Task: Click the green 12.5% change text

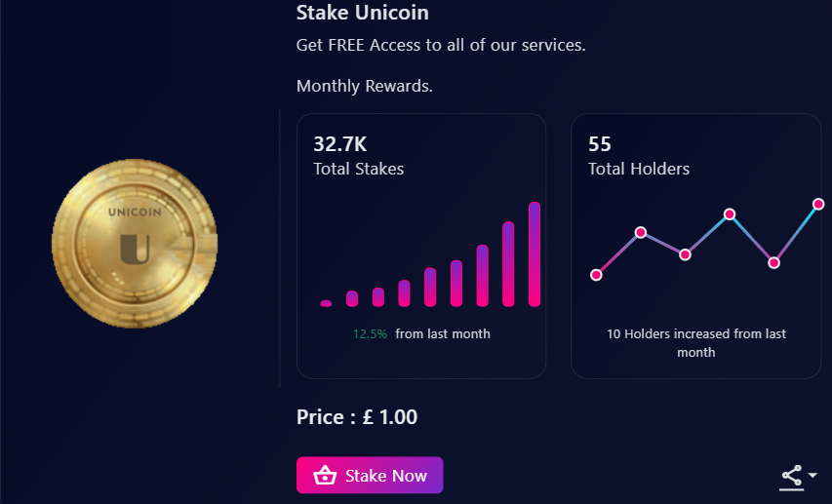Action: (370, 333)
